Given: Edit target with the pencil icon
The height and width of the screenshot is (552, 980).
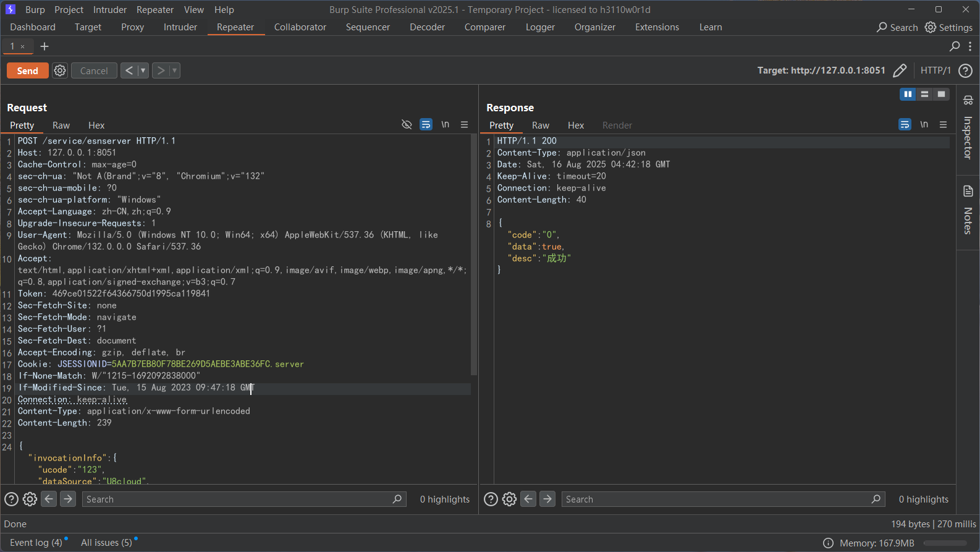Looking at the screenshot, I should pos(900,70).
